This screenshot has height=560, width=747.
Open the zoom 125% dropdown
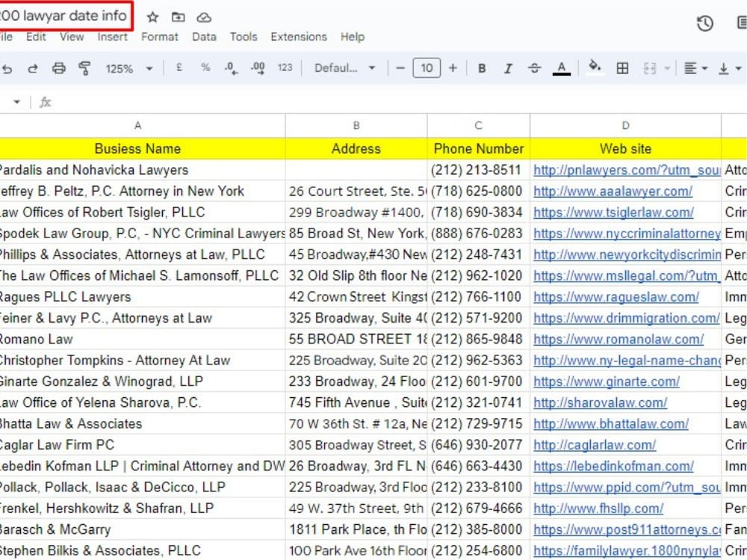(129, 69)
